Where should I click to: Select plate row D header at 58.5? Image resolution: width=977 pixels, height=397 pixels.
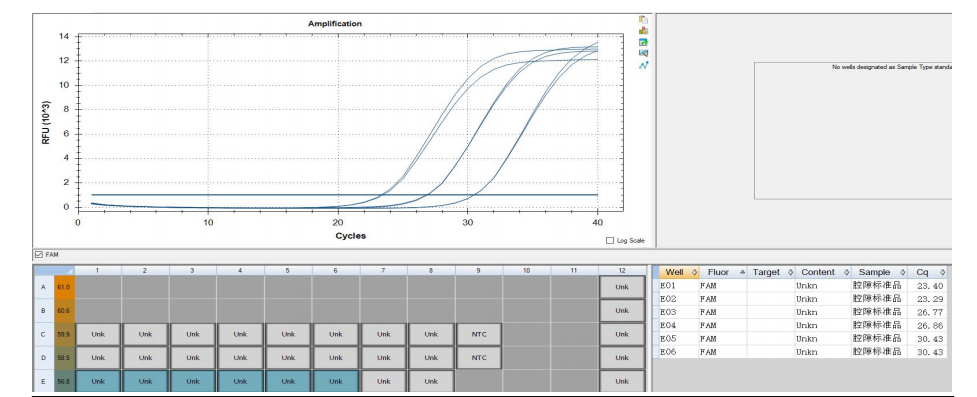coord(54,358)
